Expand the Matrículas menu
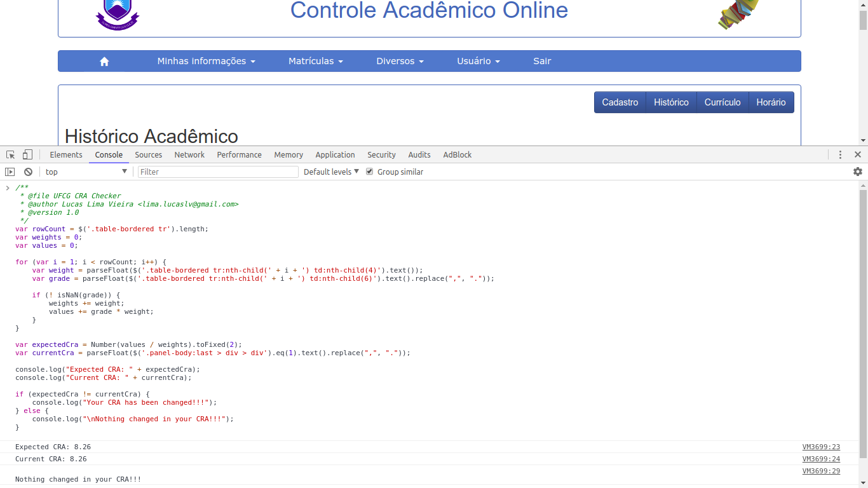Image resolution: width=868 pixels, height=488 pixels. tap(316, 61)
